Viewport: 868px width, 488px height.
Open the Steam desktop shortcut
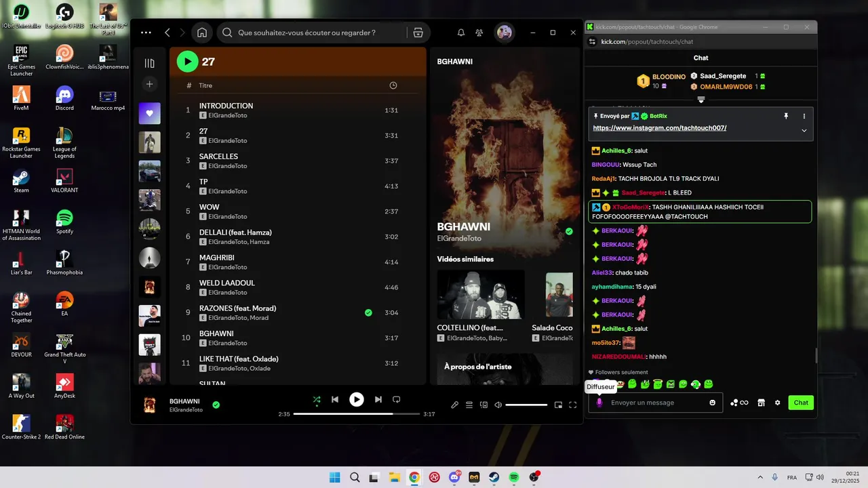pyautogui.click(x=21, y=181)
